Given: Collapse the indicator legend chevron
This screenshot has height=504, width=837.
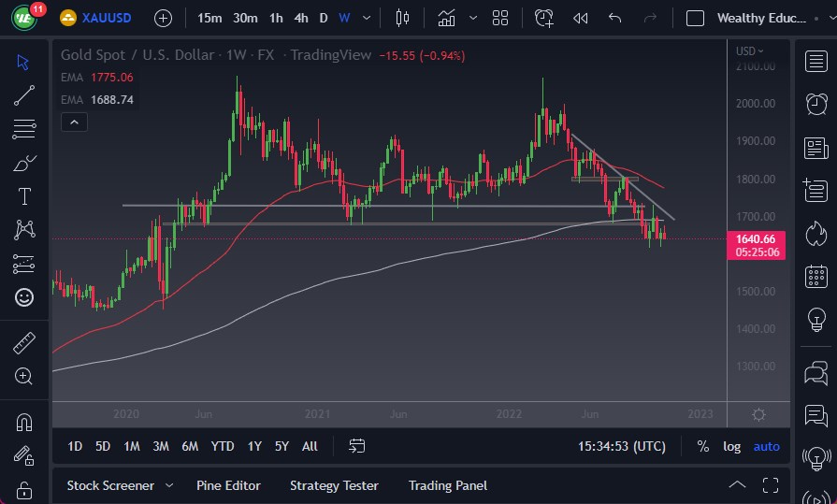Looking at the screenshot, I should pyautogui.click(x=73, y=122).
